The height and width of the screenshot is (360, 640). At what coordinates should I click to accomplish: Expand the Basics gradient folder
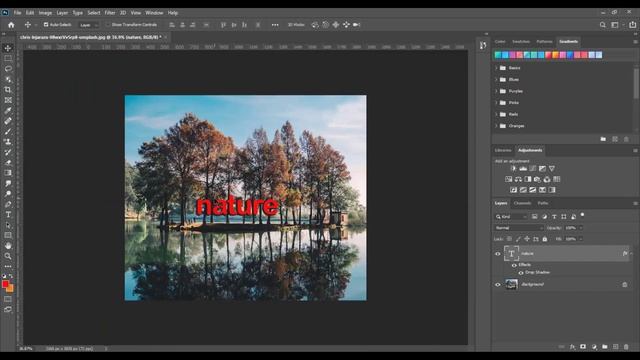pos(496,68)
